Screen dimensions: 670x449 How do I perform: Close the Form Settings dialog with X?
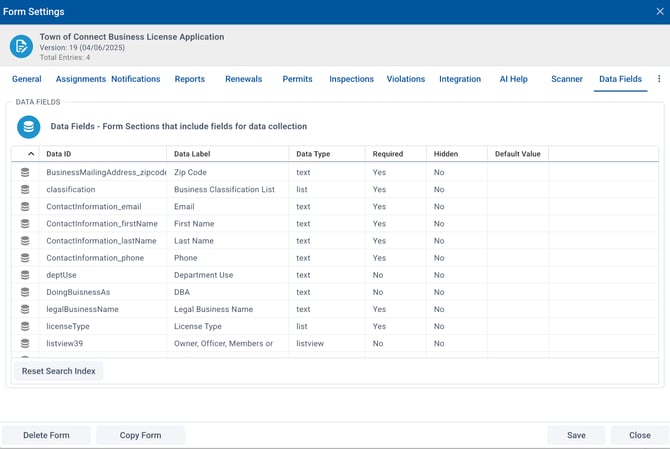(x=659, y=12)
